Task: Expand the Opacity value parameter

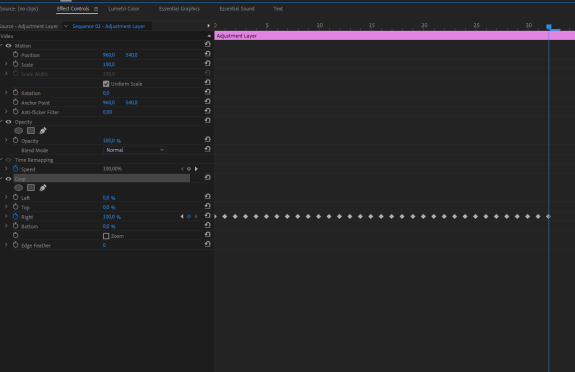Action: coord(6,141)
